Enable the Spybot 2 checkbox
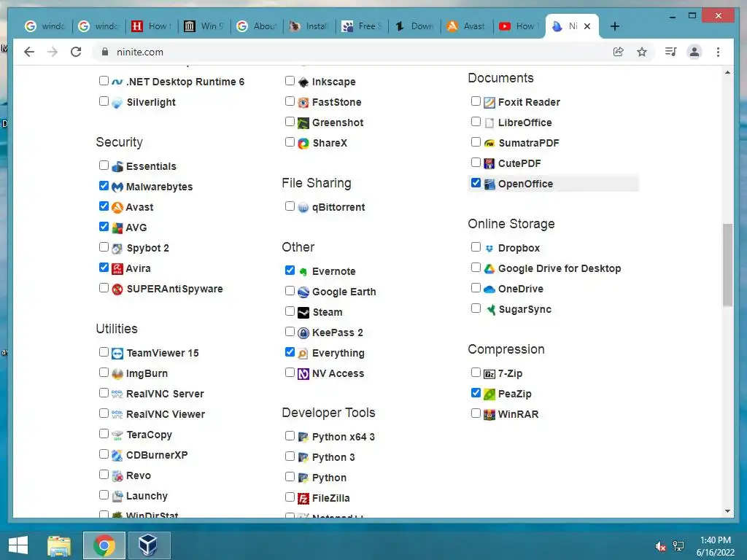This screenshot has width=747, height=560. (x=104, y=246)
